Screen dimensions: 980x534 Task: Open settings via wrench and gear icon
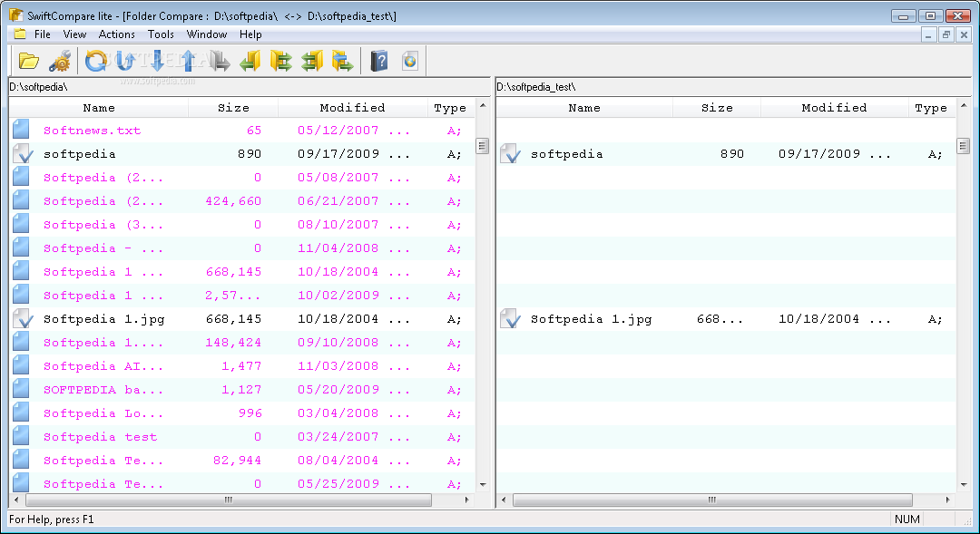coord(61,62)
